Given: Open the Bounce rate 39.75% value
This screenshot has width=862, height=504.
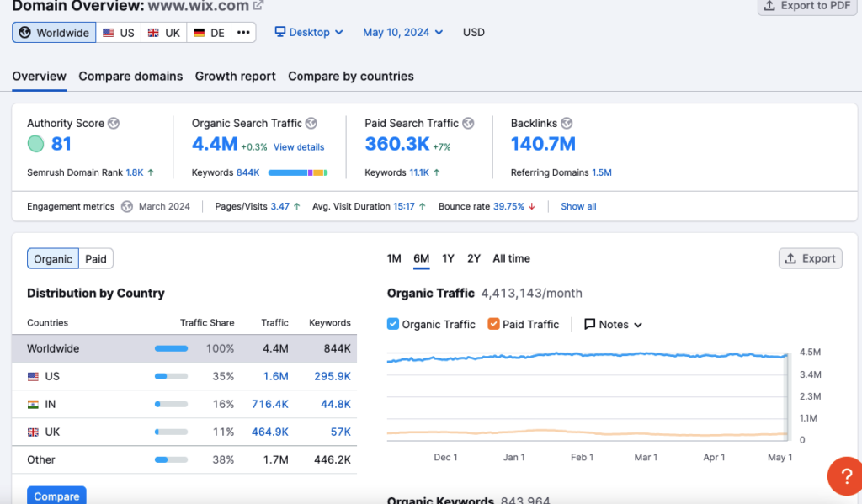Looking at the screenshot, I should (x=508, y=207).
